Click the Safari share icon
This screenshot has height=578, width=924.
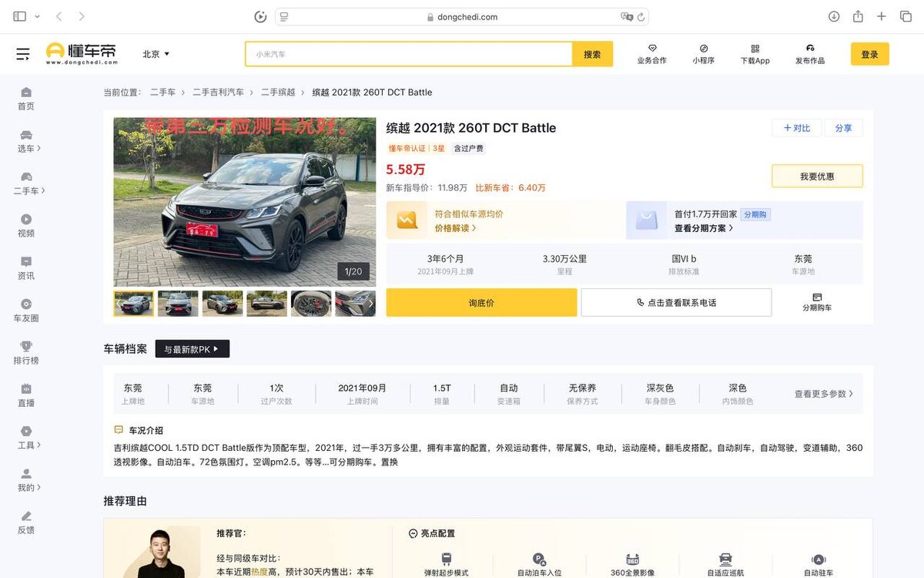point(858,16)
